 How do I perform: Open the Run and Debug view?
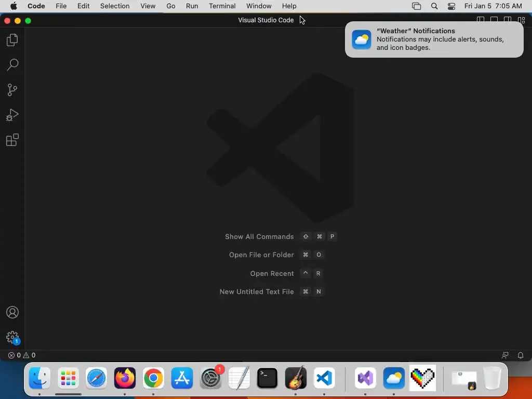[12, 115]
